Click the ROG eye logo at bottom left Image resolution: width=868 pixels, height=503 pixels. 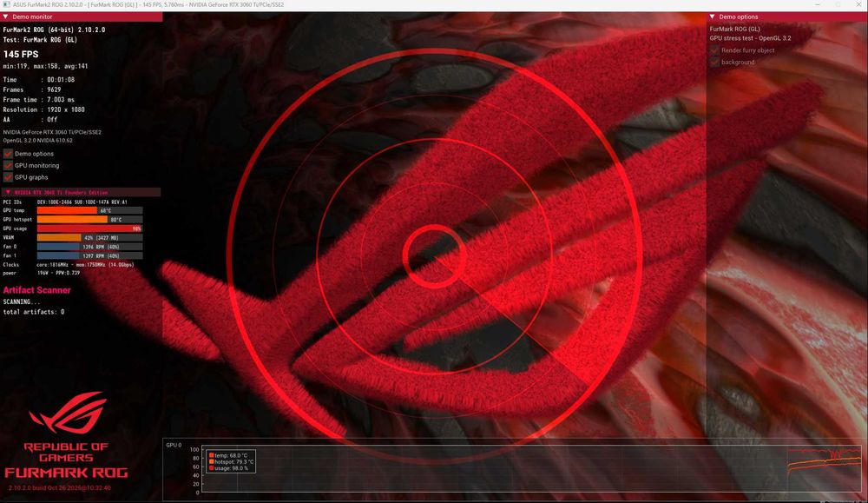coord(68,413)
